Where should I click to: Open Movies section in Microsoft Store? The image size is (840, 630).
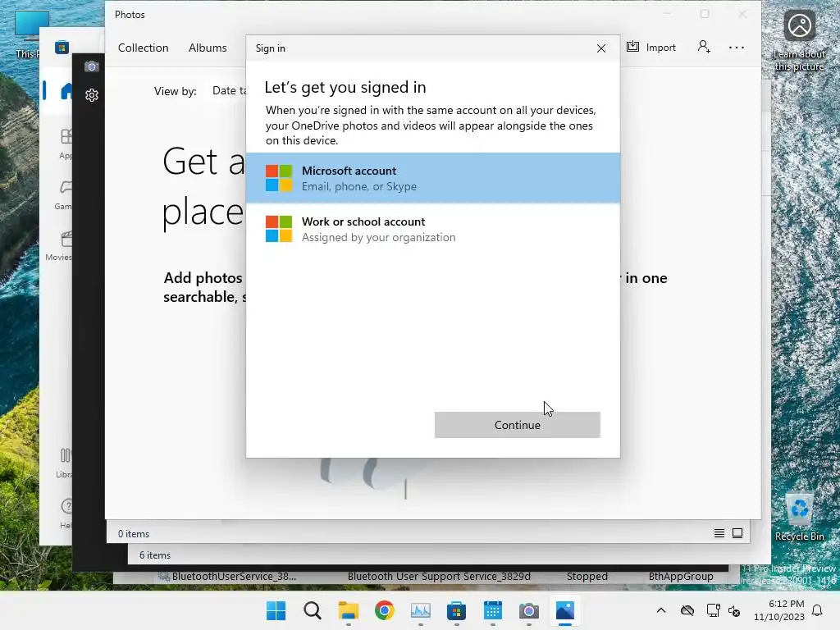(59, 245)
